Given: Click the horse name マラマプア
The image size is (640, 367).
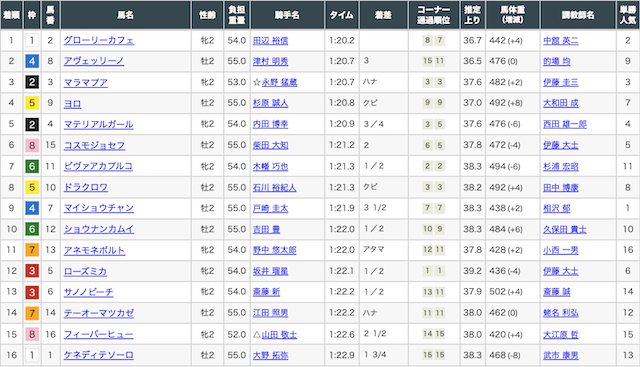Looking at the screenshot, I should point(86,82).
